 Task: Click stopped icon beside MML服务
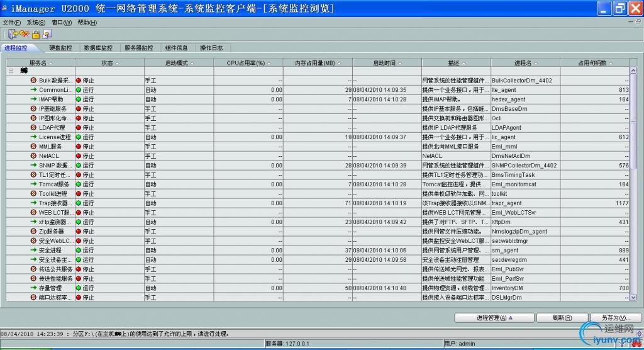[34, 147]
